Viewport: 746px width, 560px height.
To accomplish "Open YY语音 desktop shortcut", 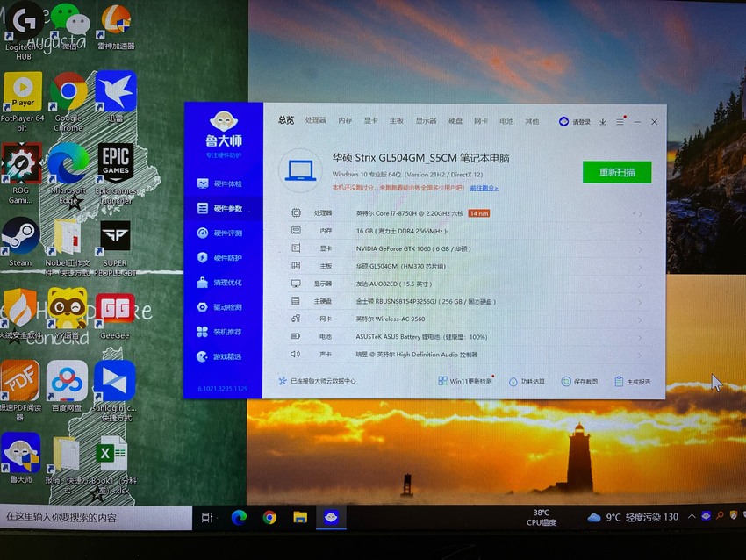I will coord(67,314).
